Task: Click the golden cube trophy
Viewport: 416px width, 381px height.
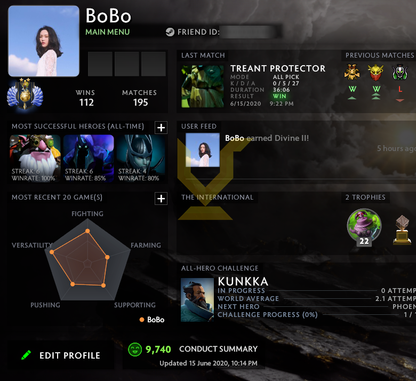Action: point(403,230)
